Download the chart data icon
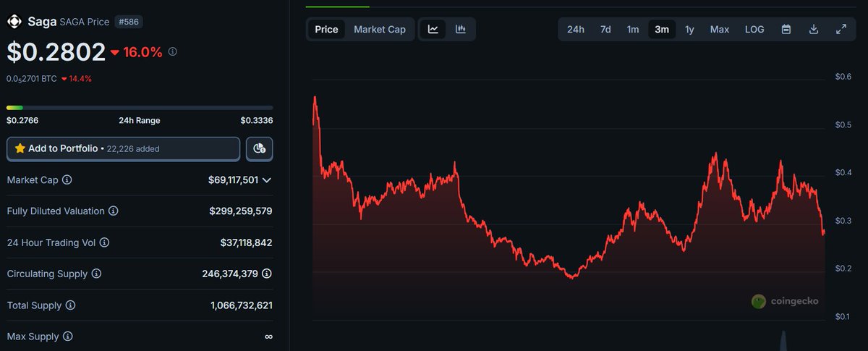This screenshot has height=351, width=868. click(x=814, y=30)
